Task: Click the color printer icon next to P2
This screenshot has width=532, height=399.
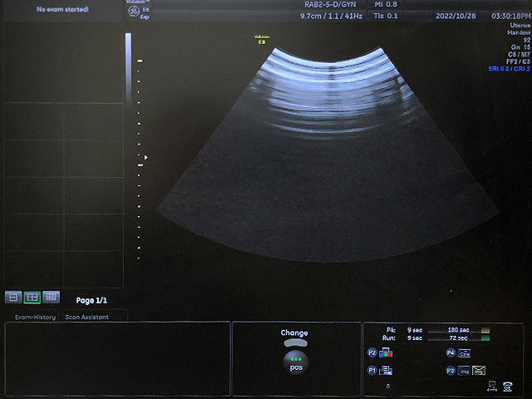Action: [x=386, y=352]
